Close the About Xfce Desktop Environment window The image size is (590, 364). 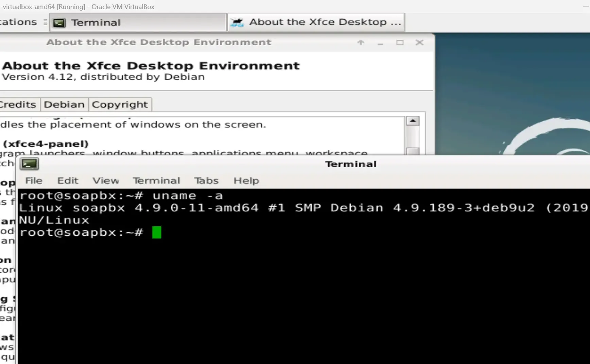pyautogui.click(x=419, y=42)
